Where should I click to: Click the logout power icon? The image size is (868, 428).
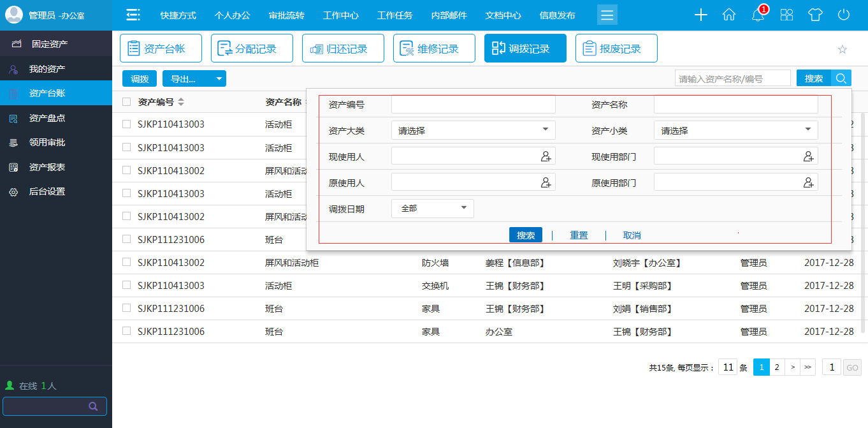pos(843,13)
